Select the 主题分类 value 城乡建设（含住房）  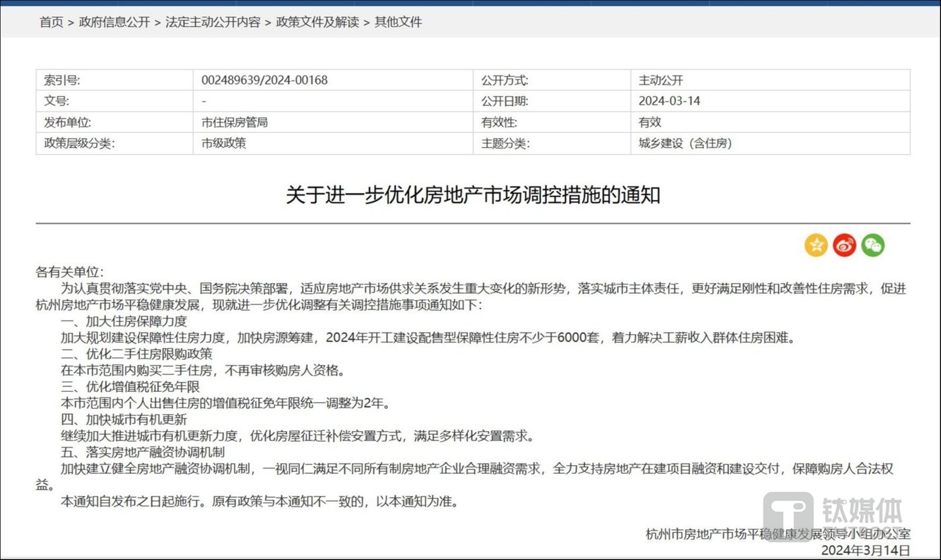click(x=685, y=143)
